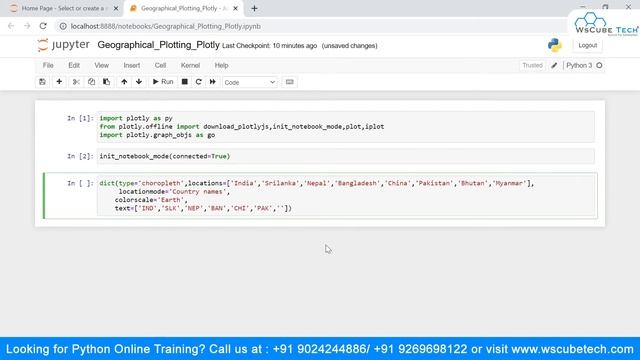640x360 pixels.
Task: Click the Last Checkpoint status text
Action: pyautogui.click(x=269, y=46)
